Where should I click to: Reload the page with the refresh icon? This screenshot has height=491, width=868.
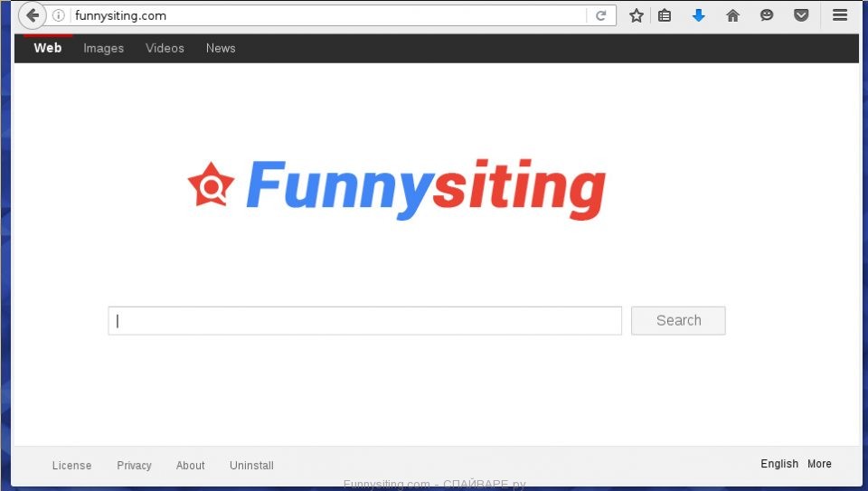click(600, 15)
